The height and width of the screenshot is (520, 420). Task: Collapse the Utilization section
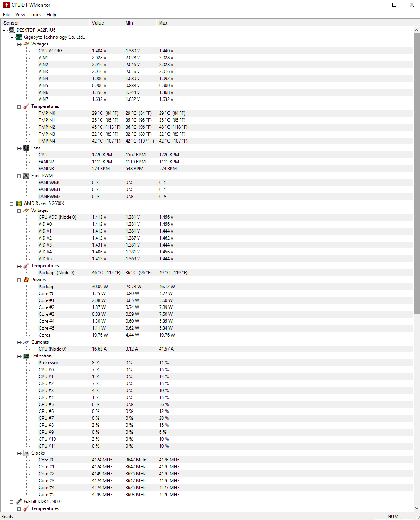click(x=19, y=356)
